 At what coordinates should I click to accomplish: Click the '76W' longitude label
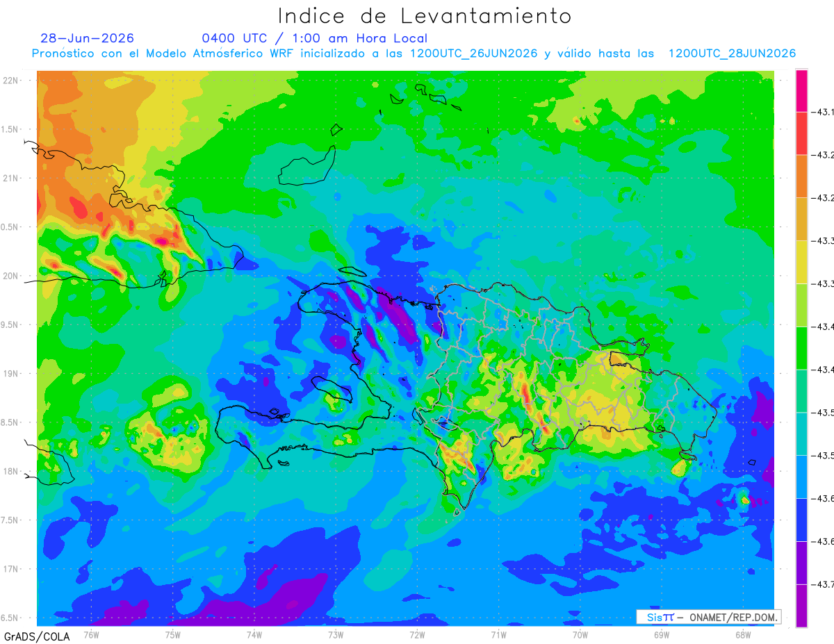click(91, 634)
